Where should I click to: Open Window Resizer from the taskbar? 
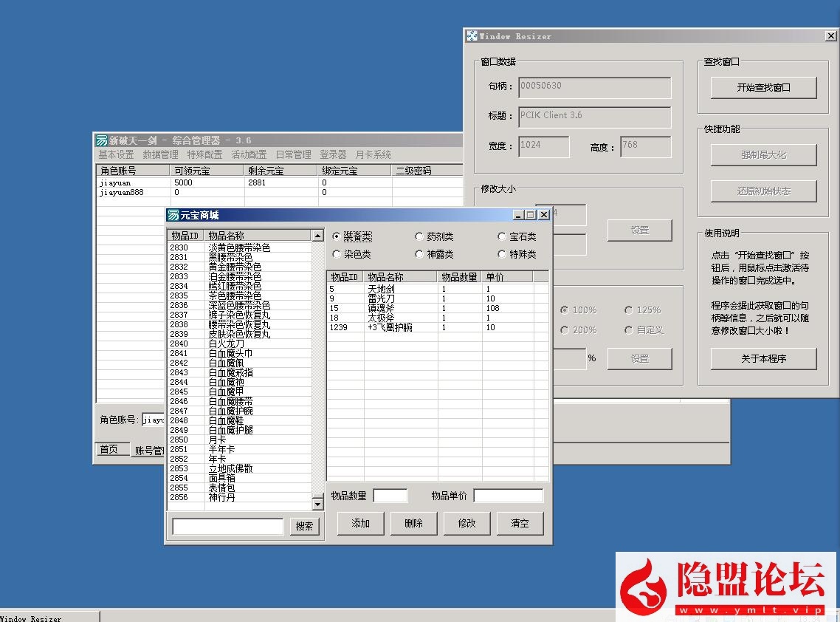(44, 617)
